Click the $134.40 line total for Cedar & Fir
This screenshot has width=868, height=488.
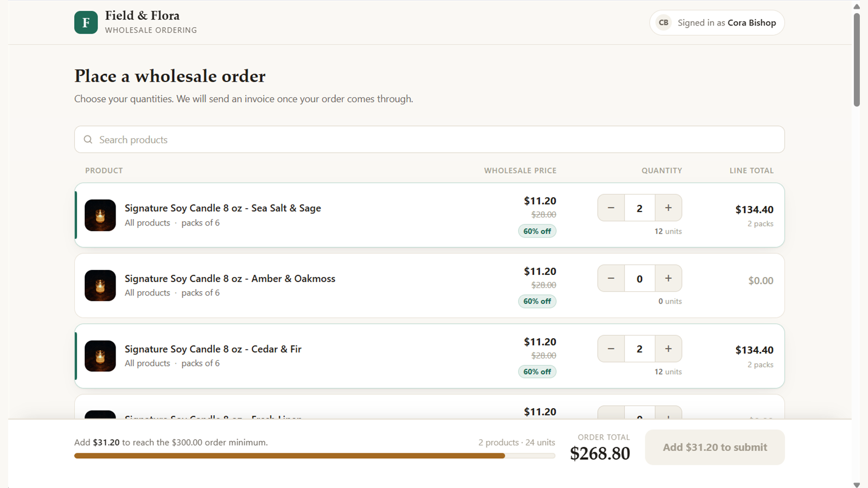pos(755,350)
